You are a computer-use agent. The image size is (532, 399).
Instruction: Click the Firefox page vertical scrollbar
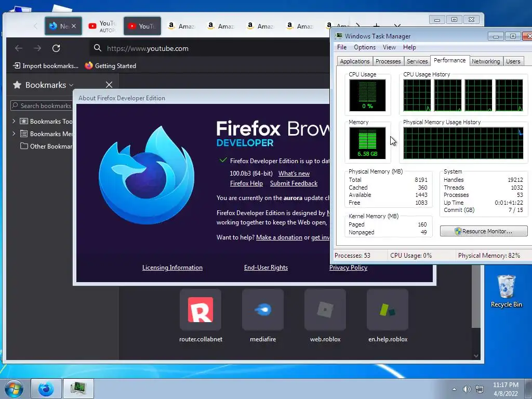[476, 296]
